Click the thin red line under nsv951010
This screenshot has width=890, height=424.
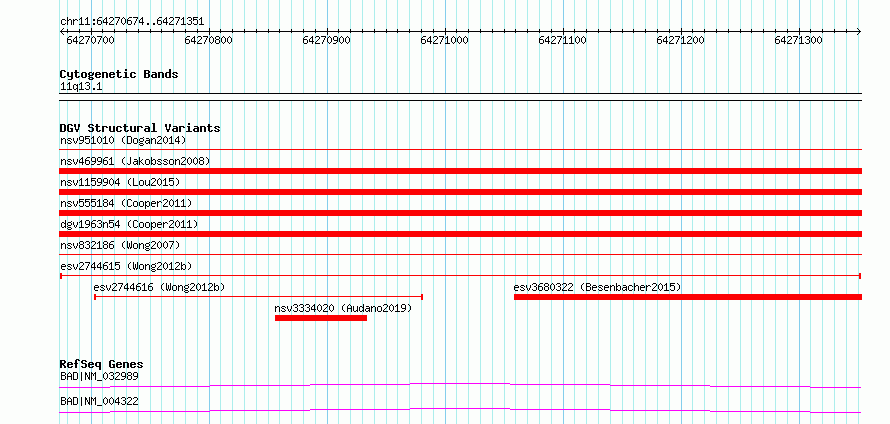pos(460,149)
